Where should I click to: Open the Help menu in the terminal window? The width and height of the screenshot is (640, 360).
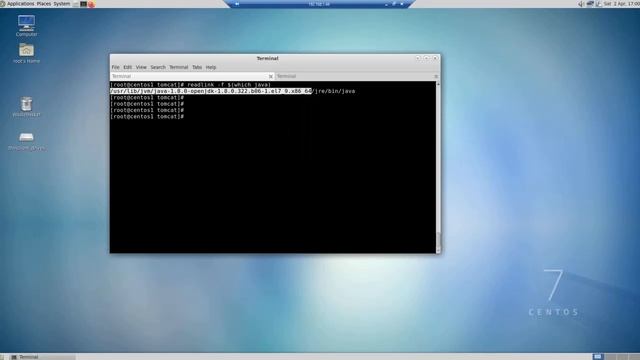coord(211,67)
